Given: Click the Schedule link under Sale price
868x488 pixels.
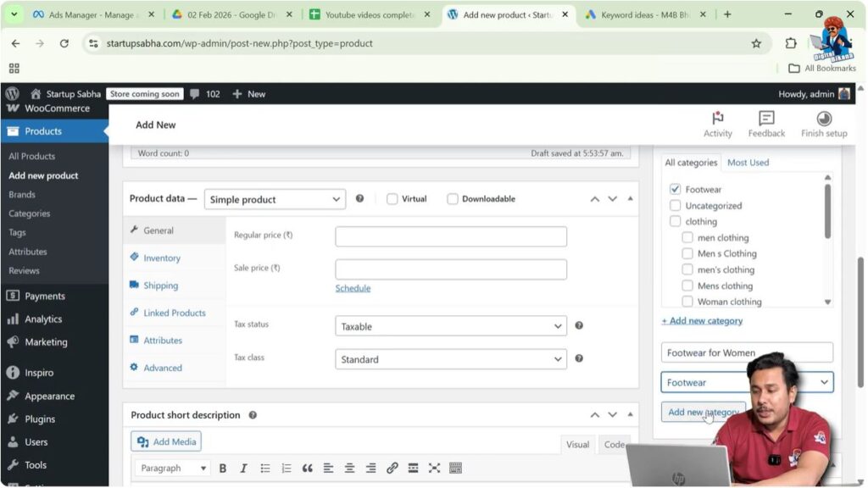Looking at the screenshot, I should click(353, 287).
